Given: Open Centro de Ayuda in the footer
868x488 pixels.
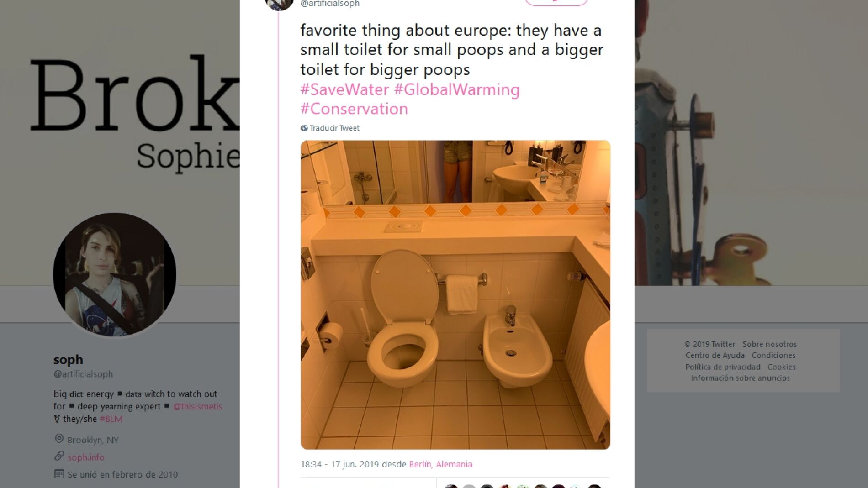Looking at the screenshot, I should (715, 355).
